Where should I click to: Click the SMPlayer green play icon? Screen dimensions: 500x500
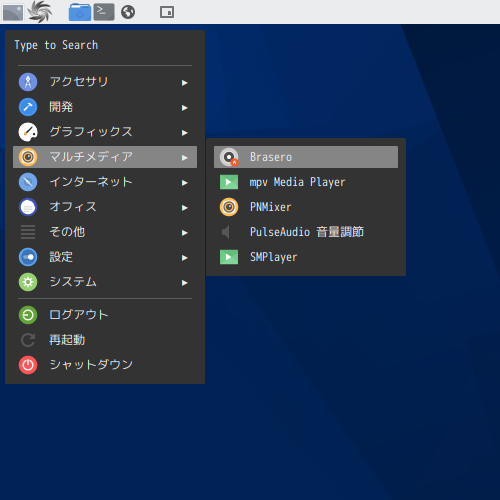click(229, 257)
